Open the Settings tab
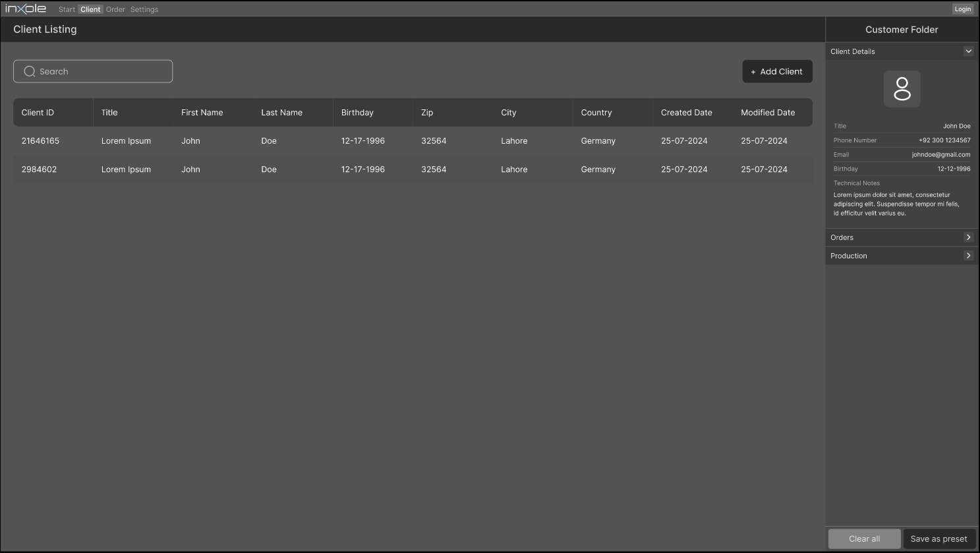The height and width of the screenshot is (553, 980). coord(144,9)
